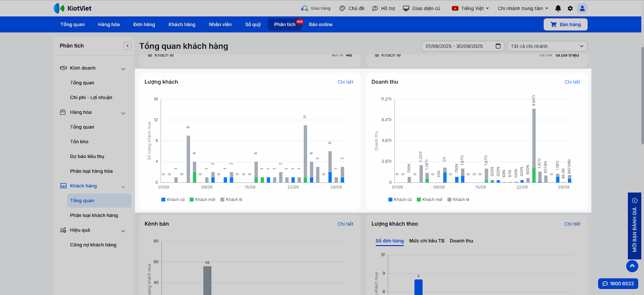Click the back-to-top arrow button
The height and width of the screenshot is (295, 644).
pos(632,266)
